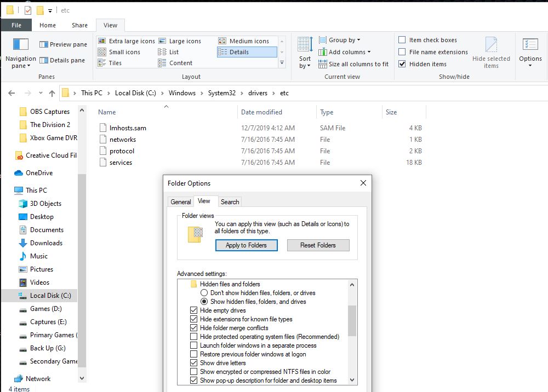
Task: Switch to the Search tab
Action: click(230, 201)
